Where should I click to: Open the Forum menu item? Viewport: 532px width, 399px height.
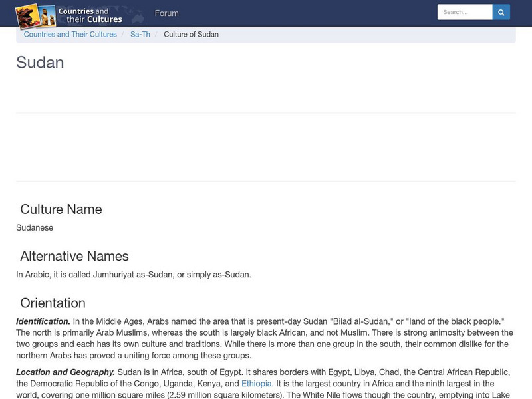click(167, 13)
